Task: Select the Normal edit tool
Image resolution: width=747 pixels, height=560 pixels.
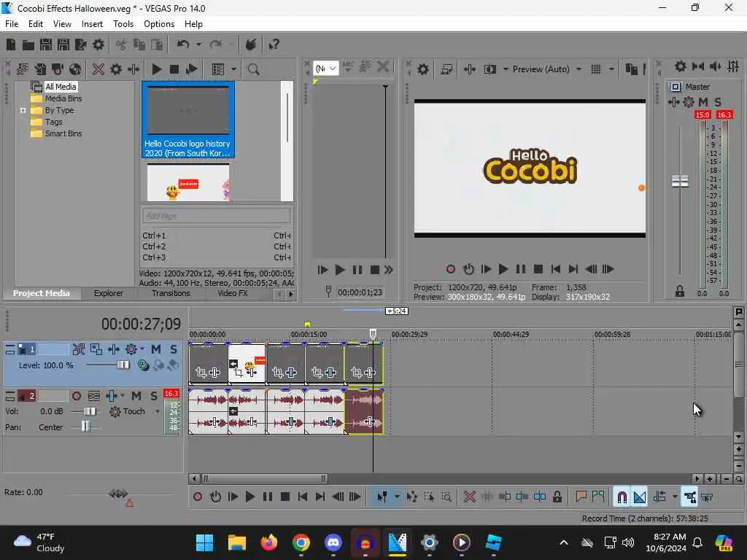Action: click(x=382, y=497)
